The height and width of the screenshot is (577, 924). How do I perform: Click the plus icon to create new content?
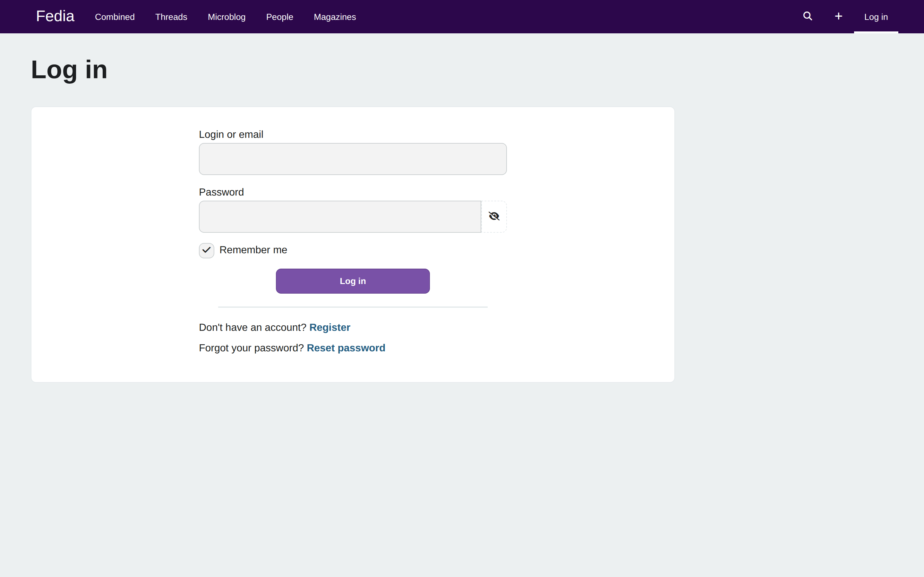tap(838, 16)
